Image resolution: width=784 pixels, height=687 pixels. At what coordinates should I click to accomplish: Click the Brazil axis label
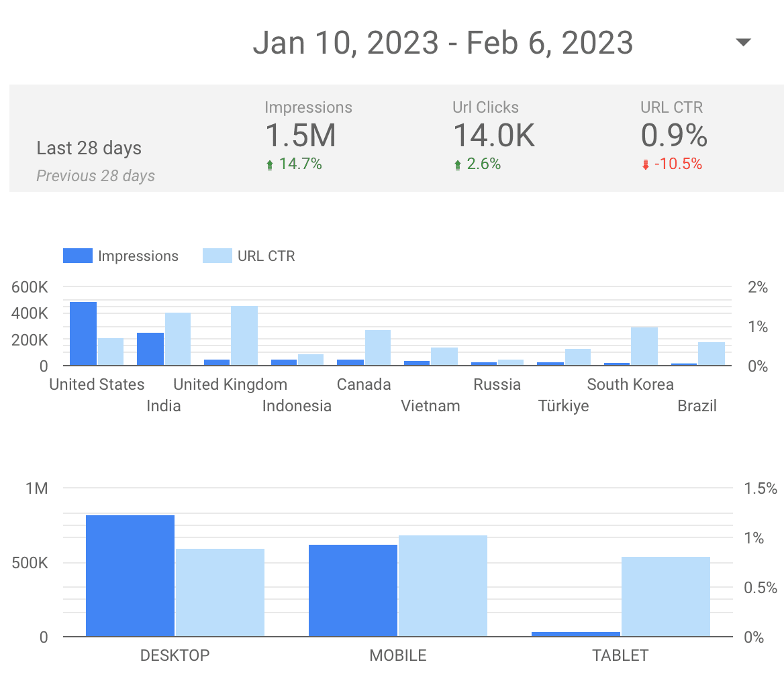click(697, 406)
